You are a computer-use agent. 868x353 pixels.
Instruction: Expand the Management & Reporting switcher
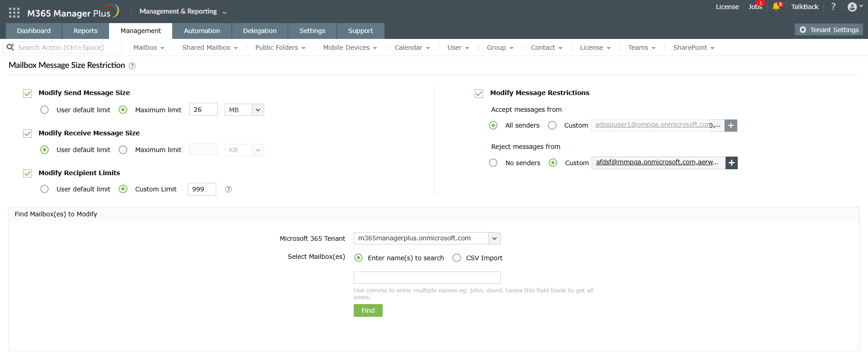(183, 12)
